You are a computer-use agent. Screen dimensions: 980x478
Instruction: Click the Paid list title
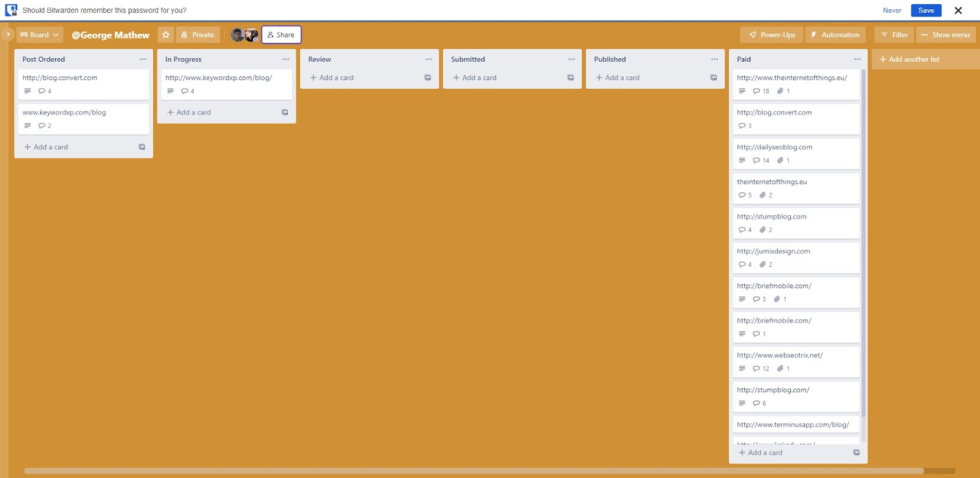(x=744, y=59)
